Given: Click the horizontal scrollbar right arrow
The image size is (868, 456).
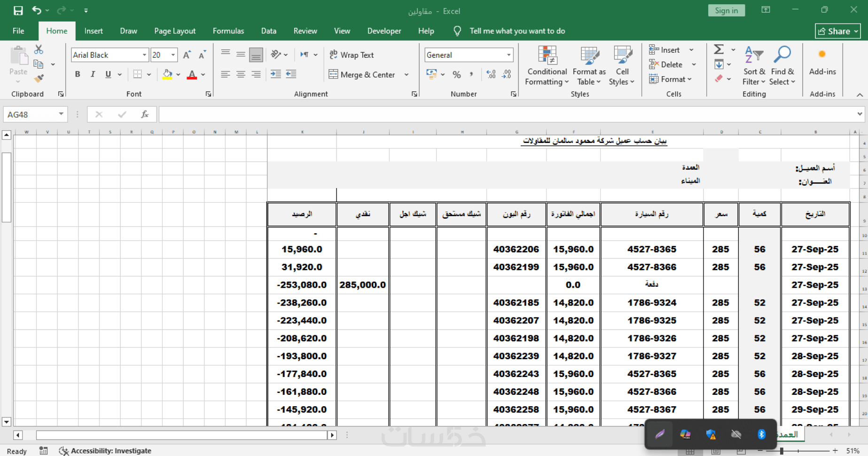Looking at the screenshot, I should (332, 435).
